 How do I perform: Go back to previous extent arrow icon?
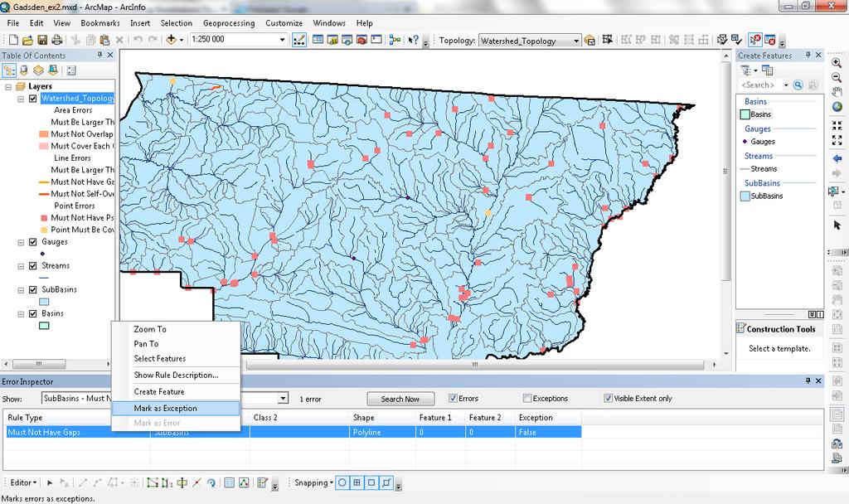(837, 158)
